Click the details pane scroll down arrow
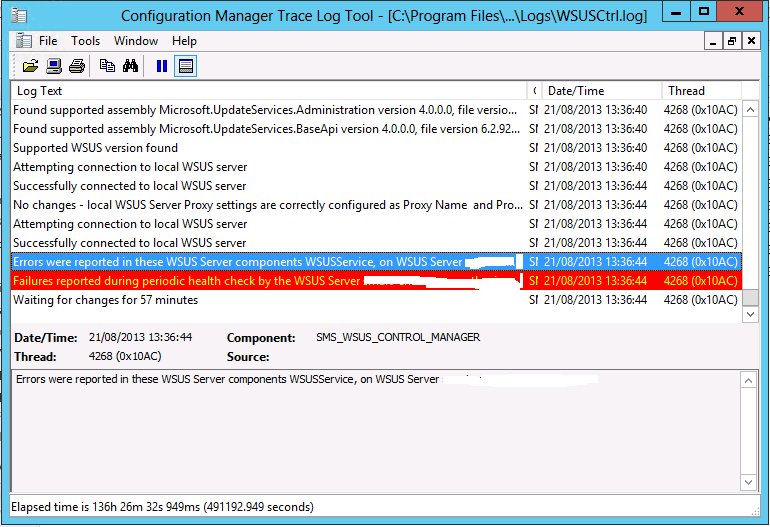The width and height of the screenshot is (770, 527). 748,482
